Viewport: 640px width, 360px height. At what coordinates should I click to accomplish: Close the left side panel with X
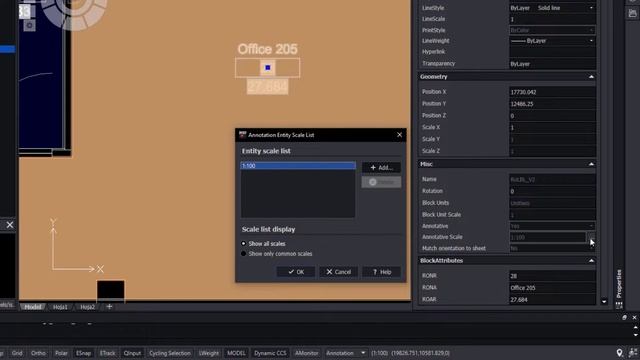click(x=10, y=225)
